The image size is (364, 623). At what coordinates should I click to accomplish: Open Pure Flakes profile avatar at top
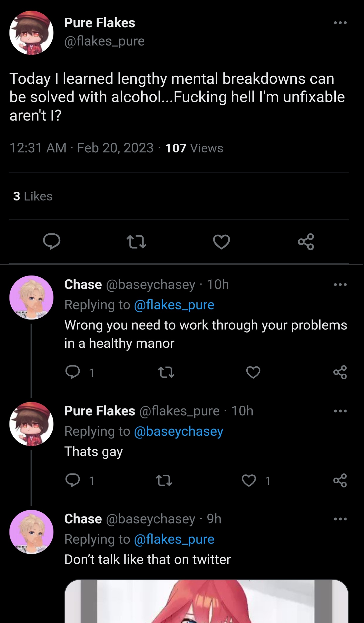[31, 33]
